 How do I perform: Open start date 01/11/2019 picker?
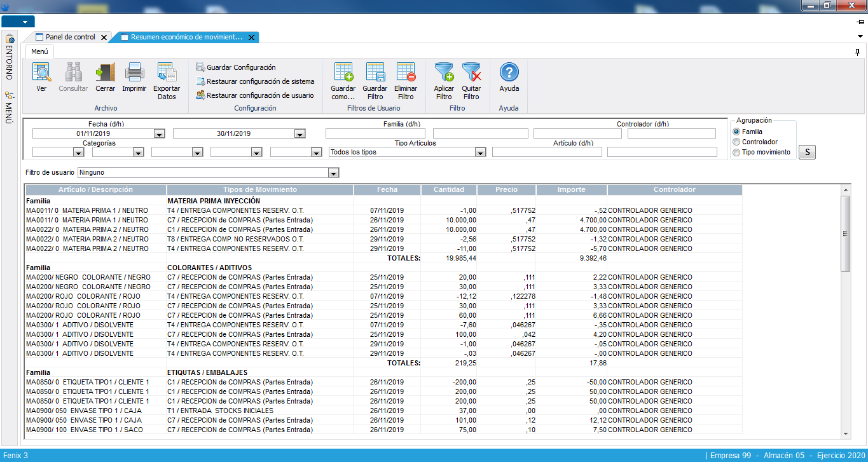[x=159, y=134]
